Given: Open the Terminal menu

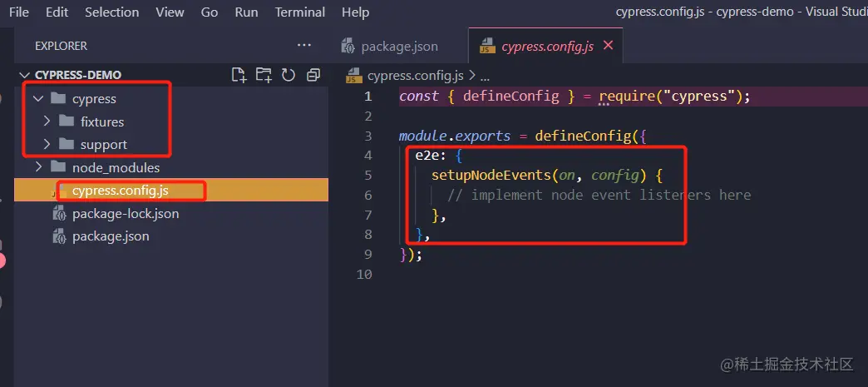Looking at the screenshot, I should 299,12.
